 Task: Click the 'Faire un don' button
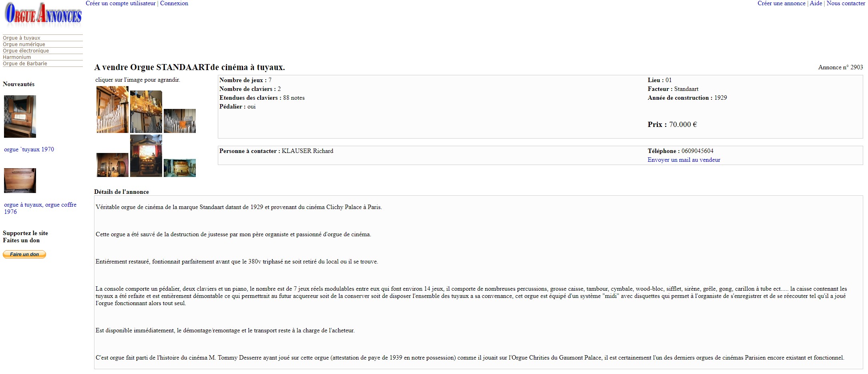pos(24,254)
